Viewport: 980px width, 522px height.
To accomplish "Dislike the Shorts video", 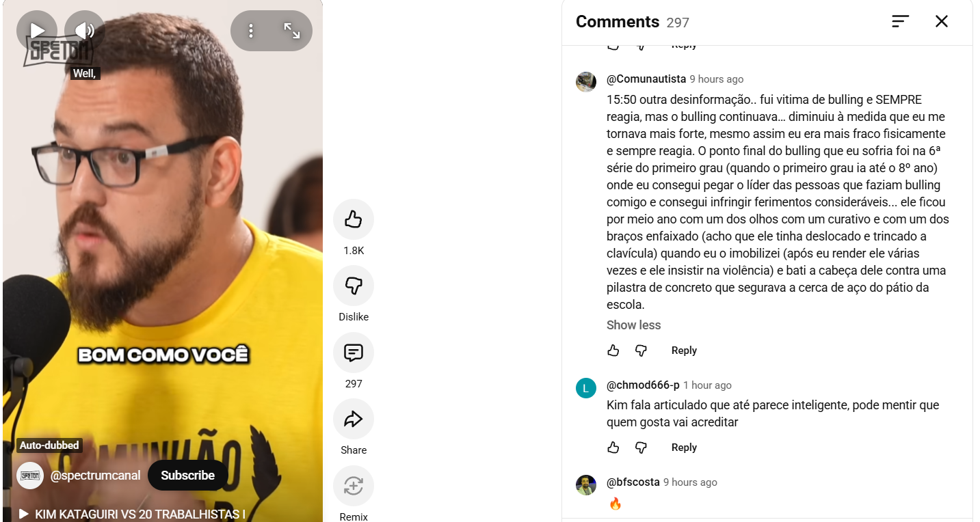I will point(354,286).
